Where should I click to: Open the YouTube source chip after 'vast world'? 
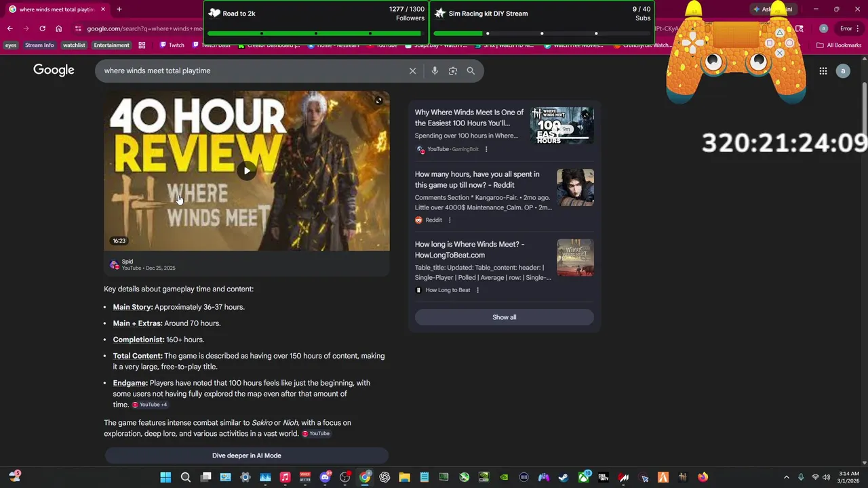pos(316,434)
